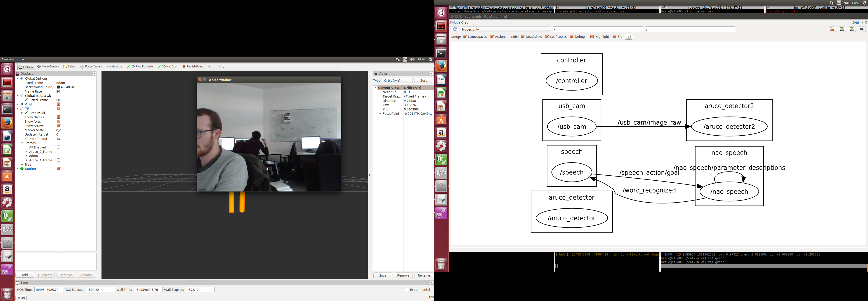Open the Orbit (rviz) view type dropdown
Image resolution: width=868 pixels, height=301 pixels.
[398, 81]
